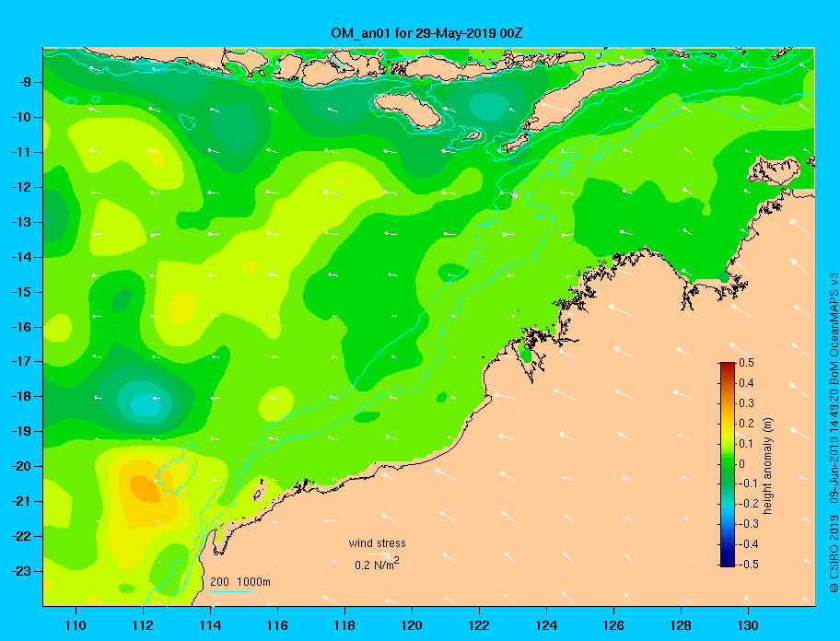Click latitude label -15 on the vertical axis
The image size is (840, 641).
[21, 292]
